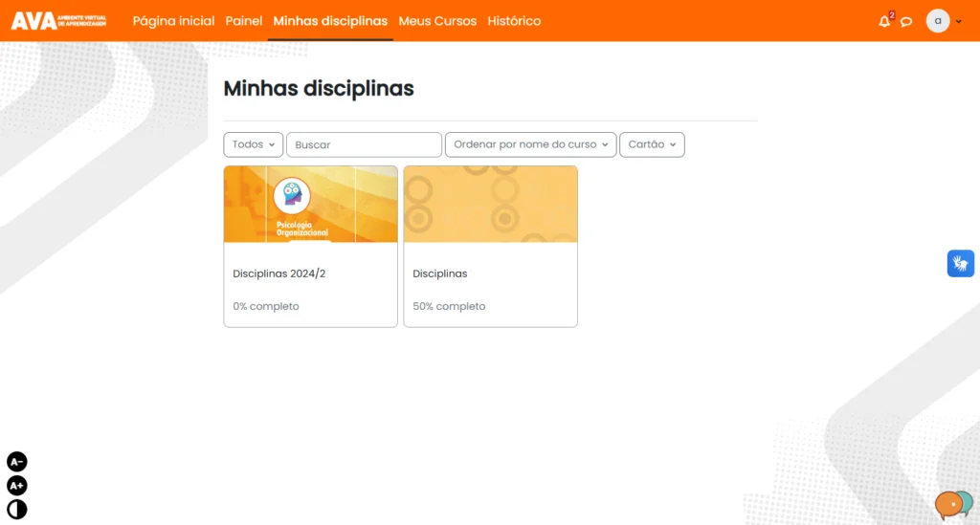Open the notifications bell
This screenshot has width=980, height=525.
[884, 21]
